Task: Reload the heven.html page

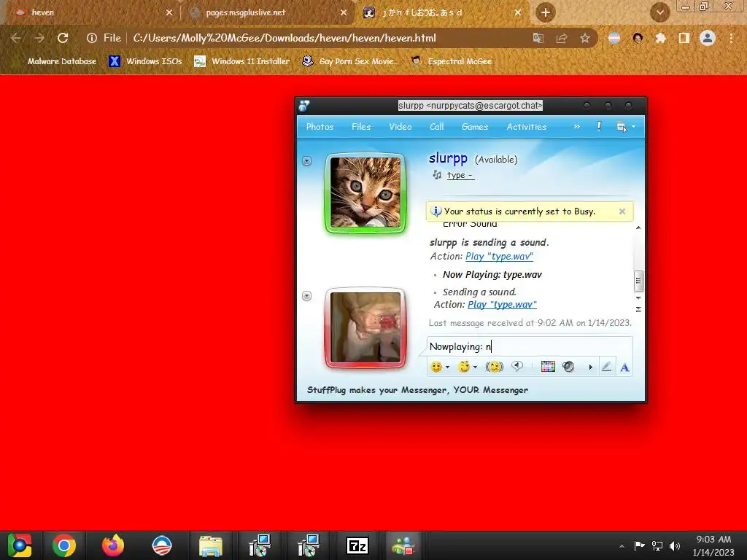Action: tap(63, 38)
